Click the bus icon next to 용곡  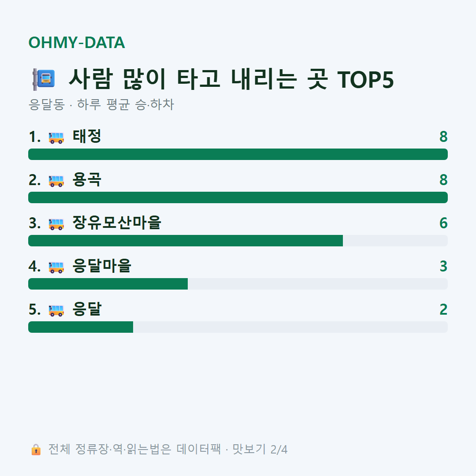click(x=56, y=181)
